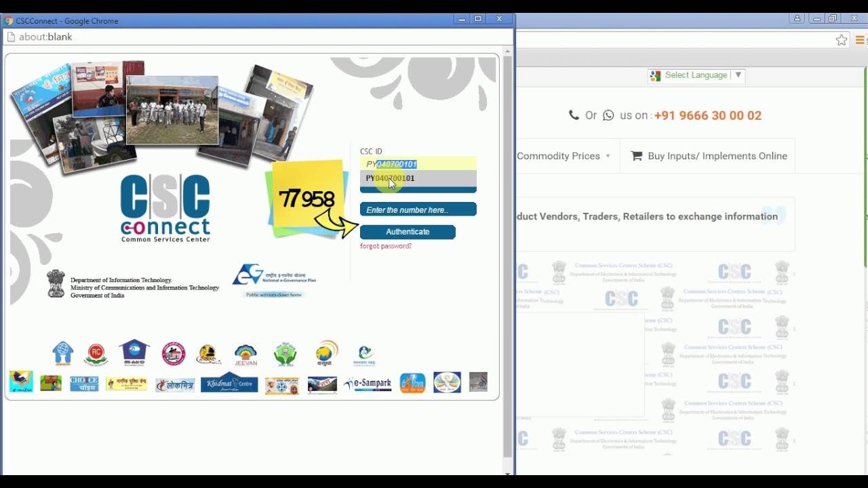Choose PY040700101 autocomplete suggestion
The height and width of the screenshot is (488, 868).
[418, 178]
